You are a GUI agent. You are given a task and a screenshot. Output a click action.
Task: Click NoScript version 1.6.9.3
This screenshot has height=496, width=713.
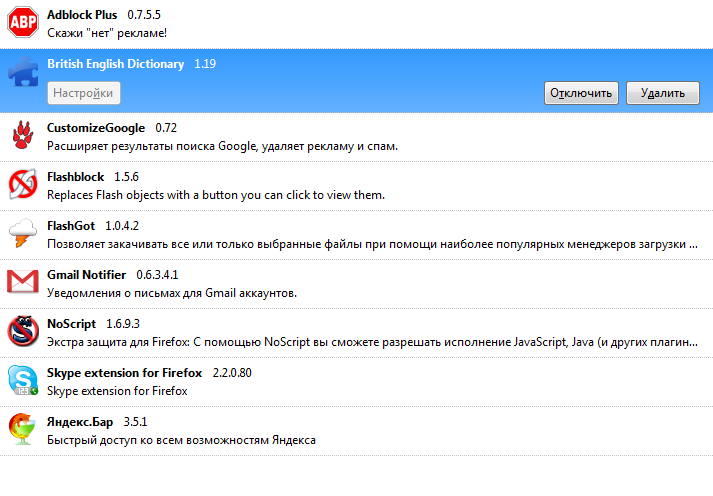123,324
